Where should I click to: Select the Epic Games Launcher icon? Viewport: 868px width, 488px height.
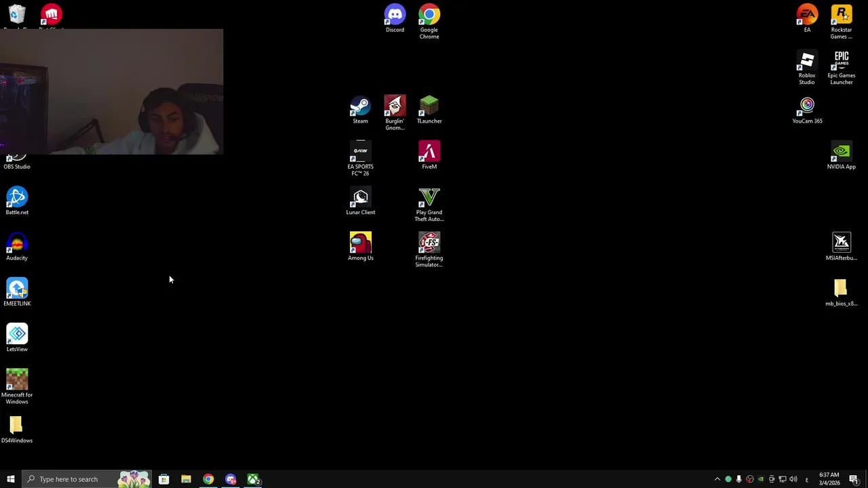click(841, 68)
